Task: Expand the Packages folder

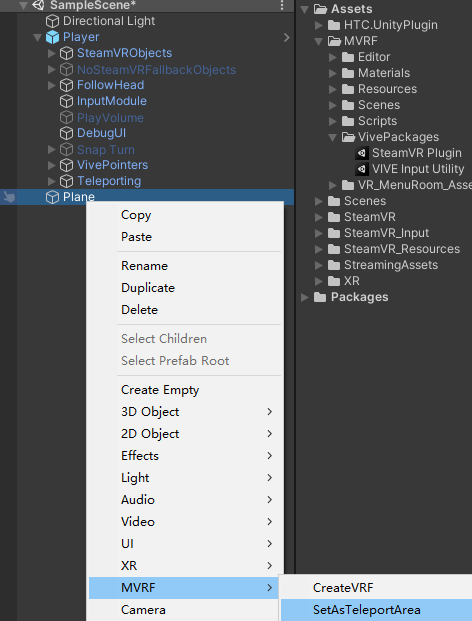Action: pyautogui.click(x=305, y=297)
